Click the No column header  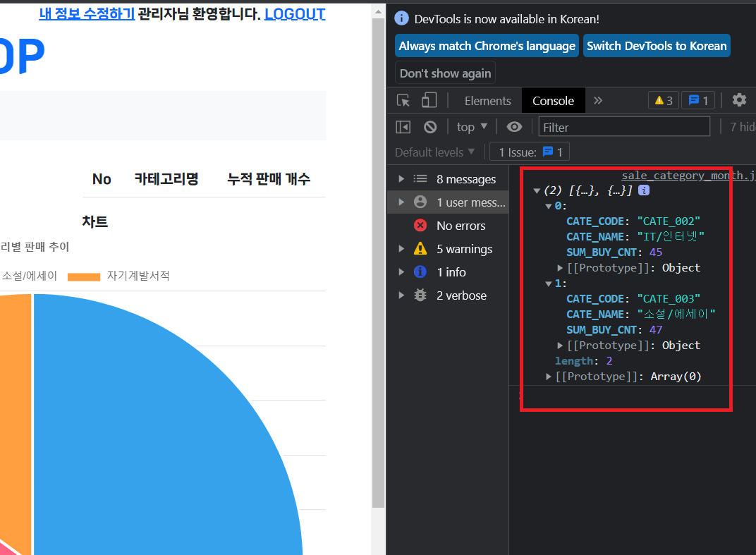coord(102,179)
